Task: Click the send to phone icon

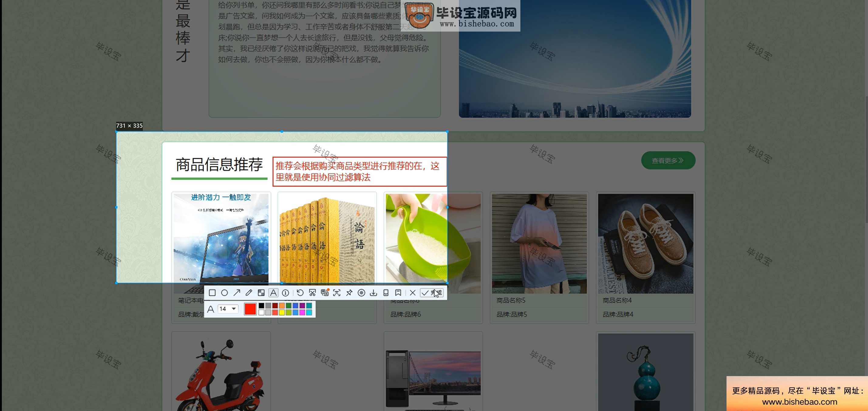Action: [x=386, y=293]
